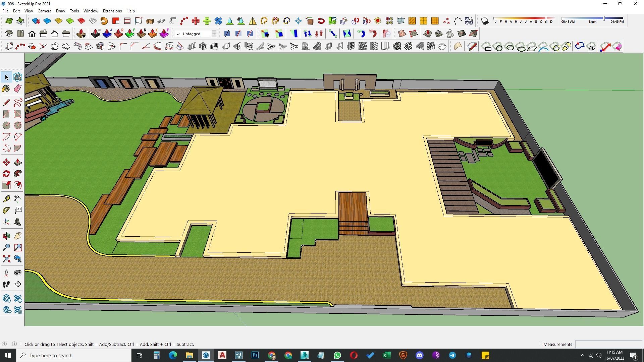This screenshot has height=362, width=644.
Task: Select the Eraser tool
Action: (x=18, y=88)
